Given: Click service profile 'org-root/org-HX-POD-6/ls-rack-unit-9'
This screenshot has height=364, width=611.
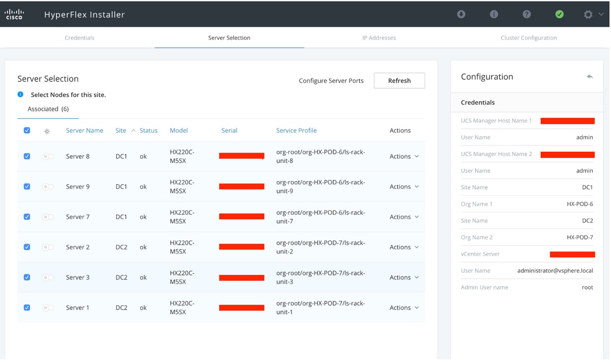Looking at the screenshot, I should point(321,186).
